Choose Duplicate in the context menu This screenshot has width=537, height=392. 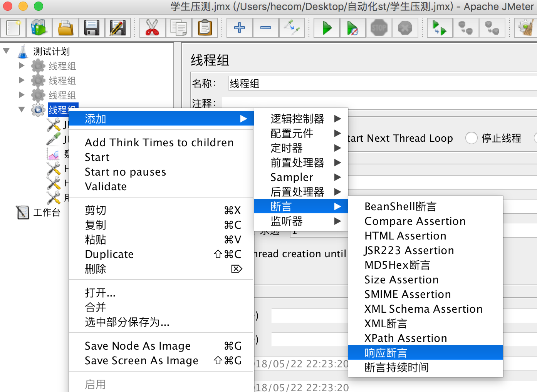(161, 254)
